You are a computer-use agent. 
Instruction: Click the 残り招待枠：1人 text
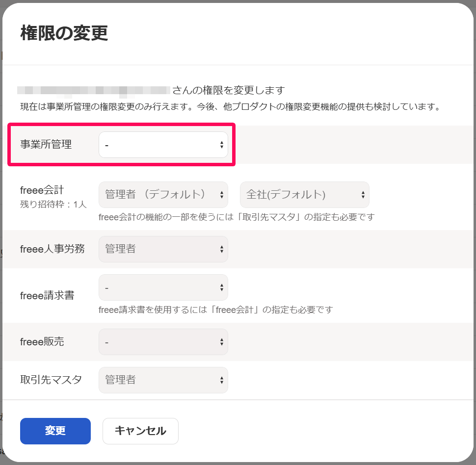tap(53, 204)
